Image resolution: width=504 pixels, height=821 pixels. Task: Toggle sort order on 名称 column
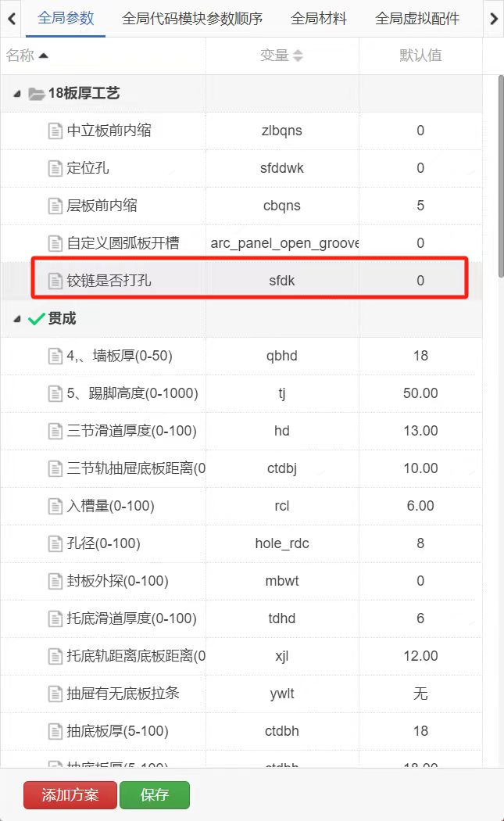43,56
